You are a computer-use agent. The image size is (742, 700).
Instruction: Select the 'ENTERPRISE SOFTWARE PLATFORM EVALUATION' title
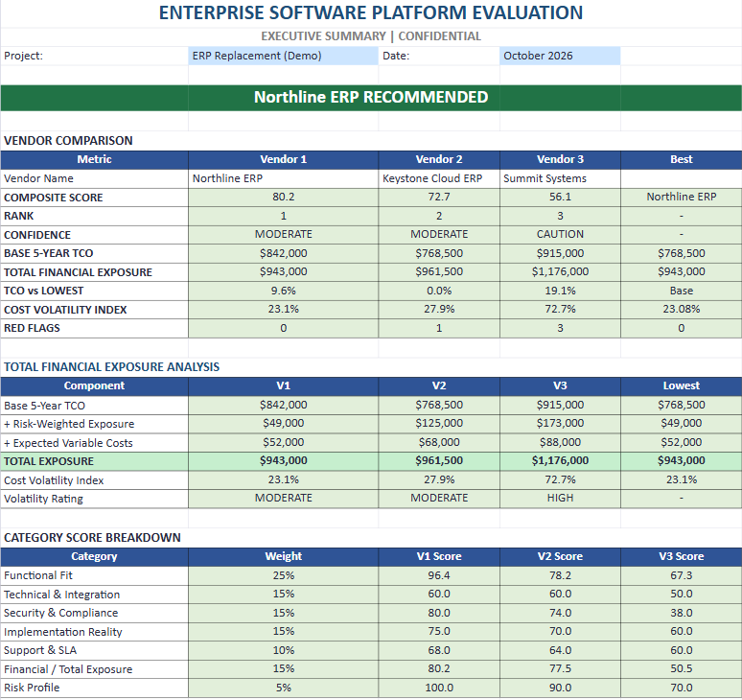pos(371,12)
